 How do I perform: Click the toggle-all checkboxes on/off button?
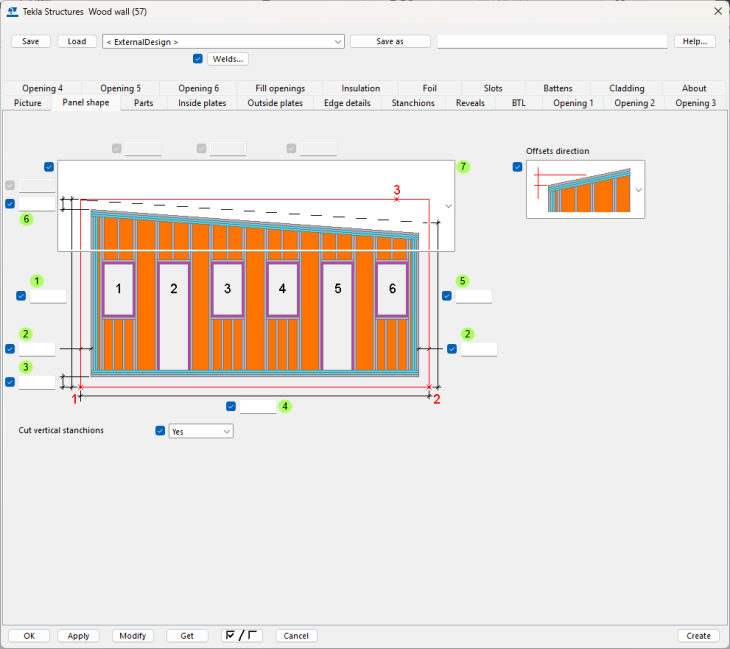click(x=242, y=635)
